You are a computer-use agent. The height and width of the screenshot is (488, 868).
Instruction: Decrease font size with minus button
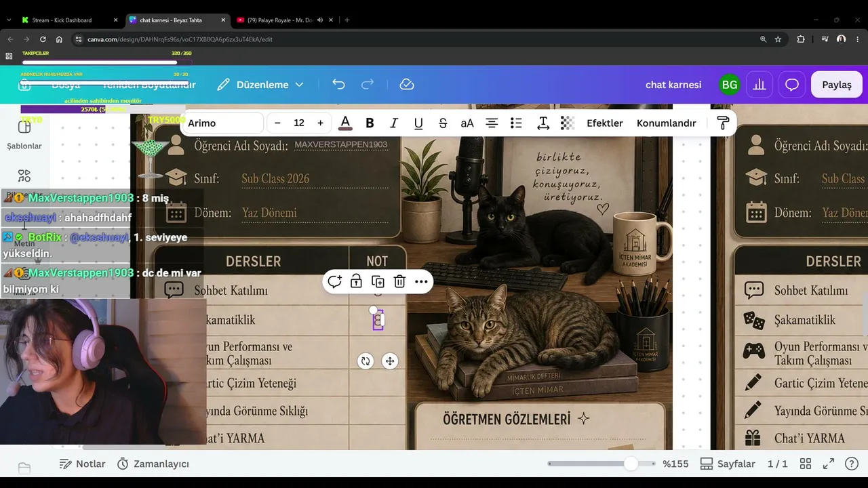click(277, 123)
